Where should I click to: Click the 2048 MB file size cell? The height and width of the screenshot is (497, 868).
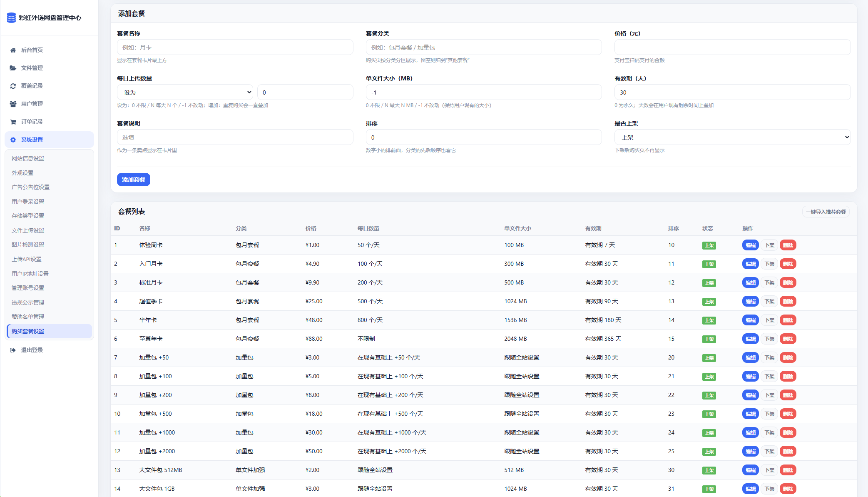(515, 339)
